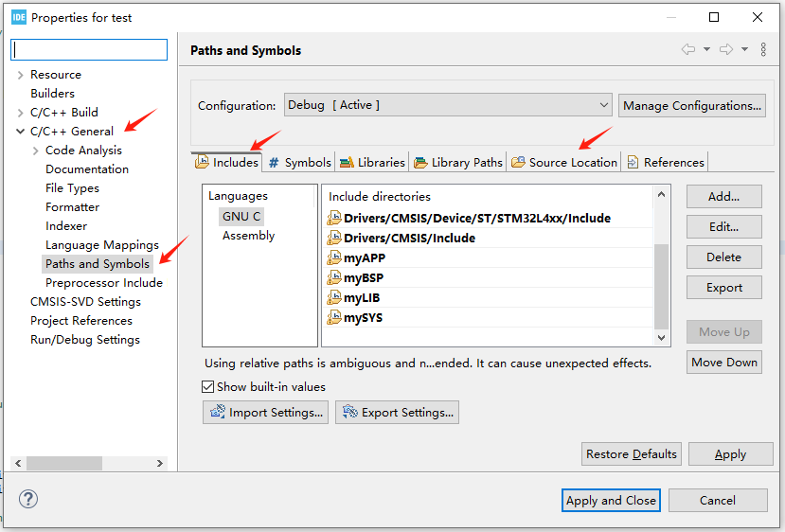This screenshot has width=785, height=532.
Task: Expand the Code Analysis tree node
Action: [x=36, y=151]
